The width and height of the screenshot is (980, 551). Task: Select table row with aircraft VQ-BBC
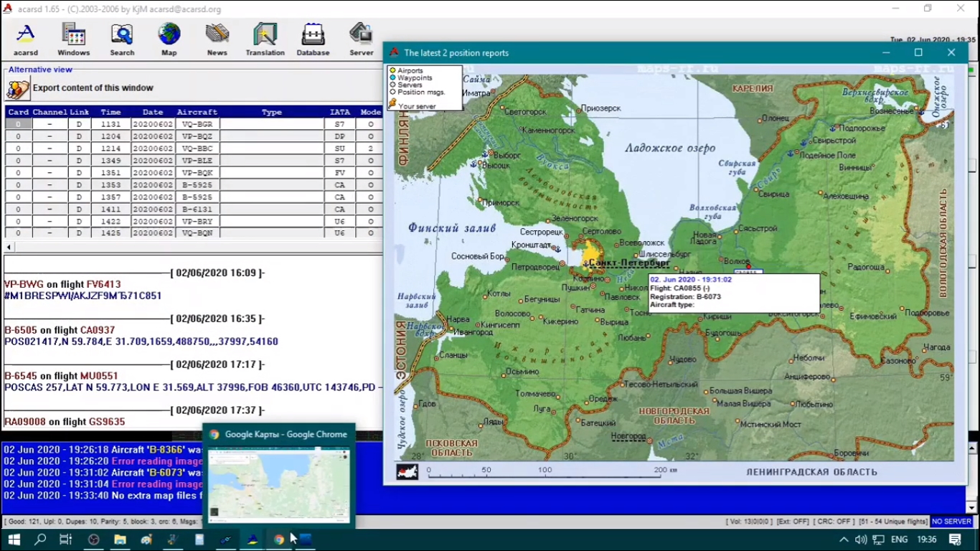197,149
